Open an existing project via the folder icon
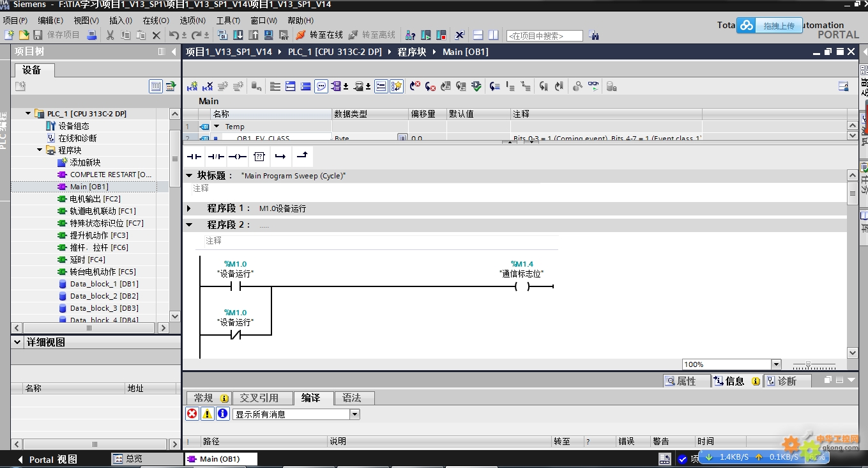The width and height of the screenshot is (868, 468). coord(24,35)
